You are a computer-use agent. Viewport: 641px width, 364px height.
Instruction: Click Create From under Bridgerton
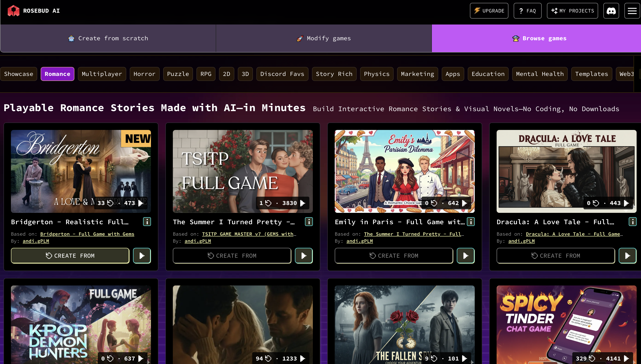[70, 255]
